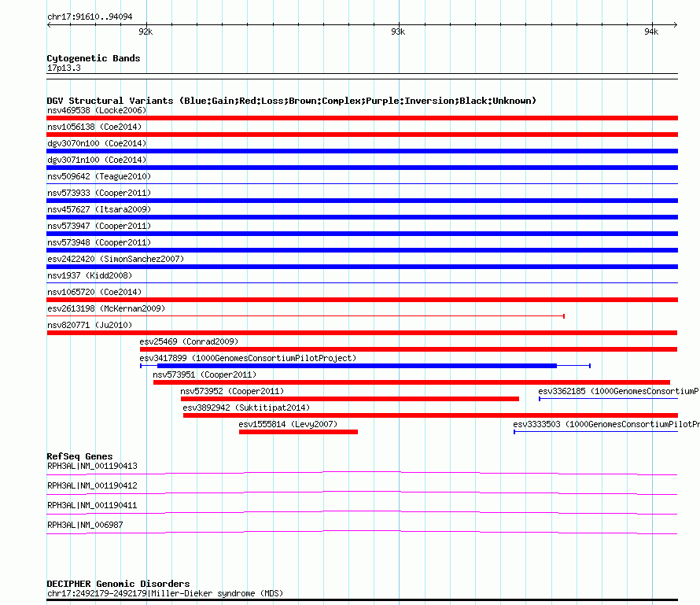700x605 pixels.
Task: Select the nsv573933 (Cooper2011) blue bar
Action: tap(362, 201)
